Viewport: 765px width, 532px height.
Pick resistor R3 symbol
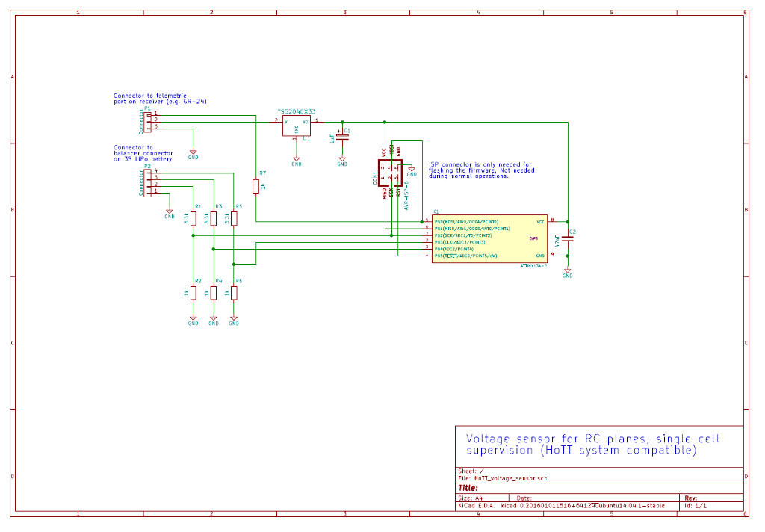(214, 218)
